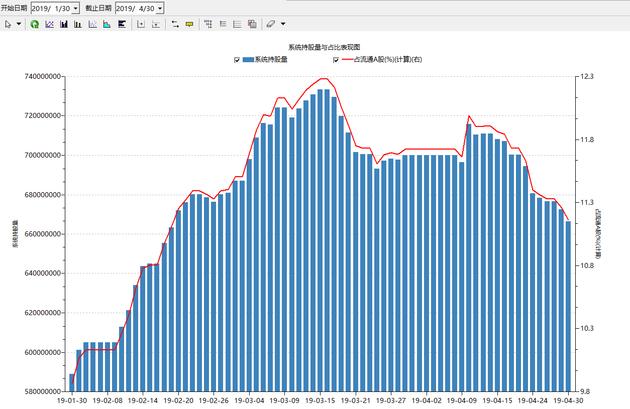This screenshot has width=630, height=409.
Task: Select the filled bar chart icon
Action: coord(63,24)
